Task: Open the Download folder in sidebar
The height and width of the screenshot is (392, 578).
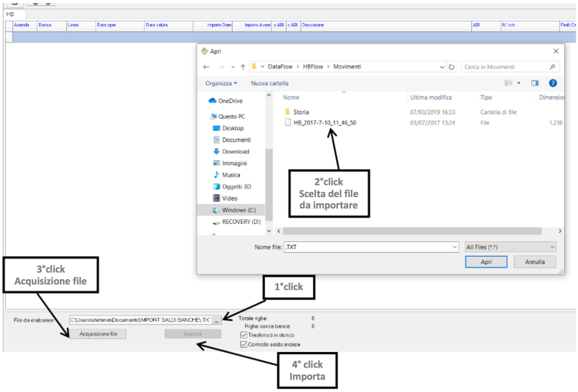Action: click(235, 151)
